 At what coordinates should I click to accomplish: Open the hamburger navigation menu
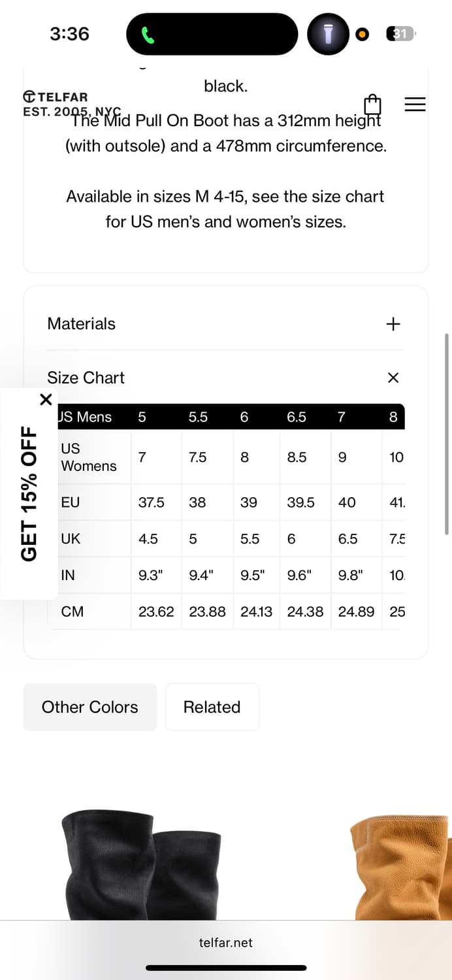[415, 105]
